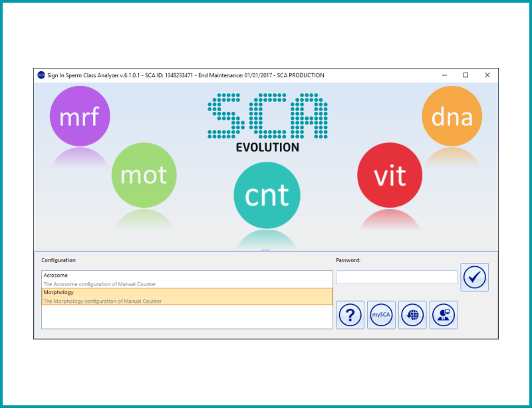This screenshot has height=408, width=532.
Task: Click the globe download update icon
Action: click(x=412, y=315)
